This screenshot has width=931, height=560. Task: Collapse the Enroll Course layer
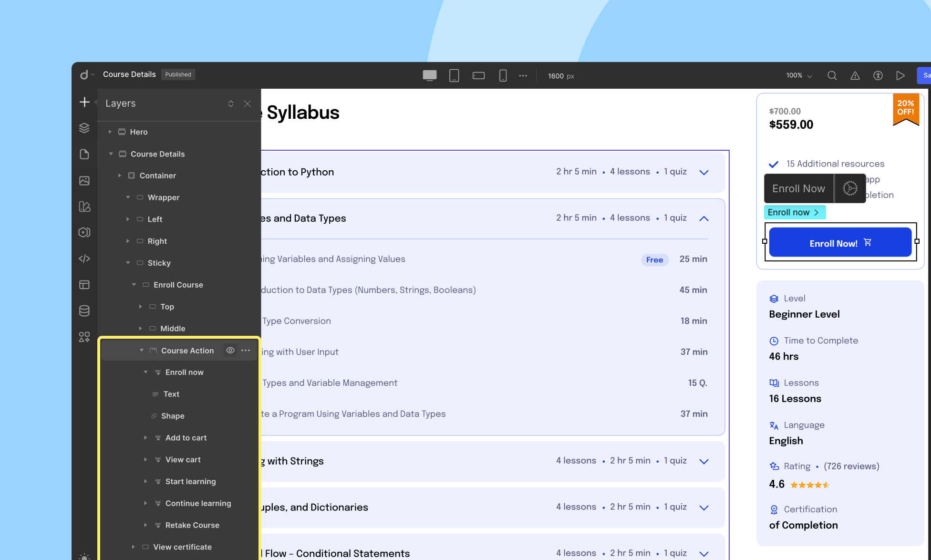pyautogui.click(x=134, y=285)
